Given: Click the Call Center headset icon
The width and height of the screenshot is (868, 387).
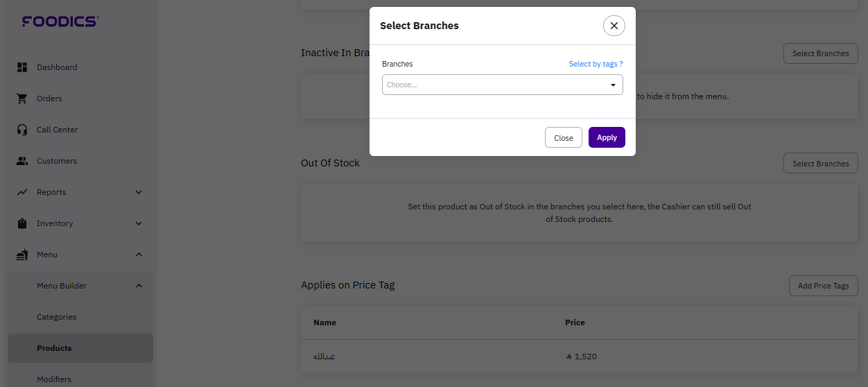Looking at the screenshot, I should [x=22, y=130].
